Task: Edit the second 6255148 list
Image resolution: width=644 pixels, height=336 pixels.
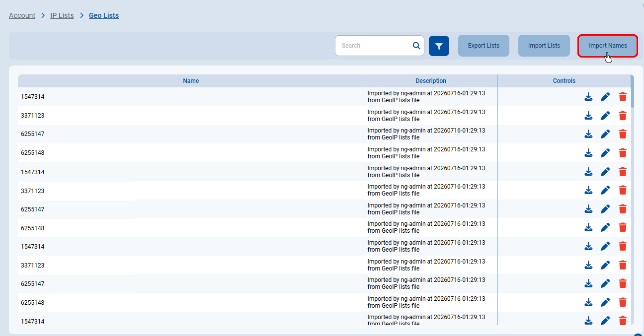Action: tap(605, 227)
